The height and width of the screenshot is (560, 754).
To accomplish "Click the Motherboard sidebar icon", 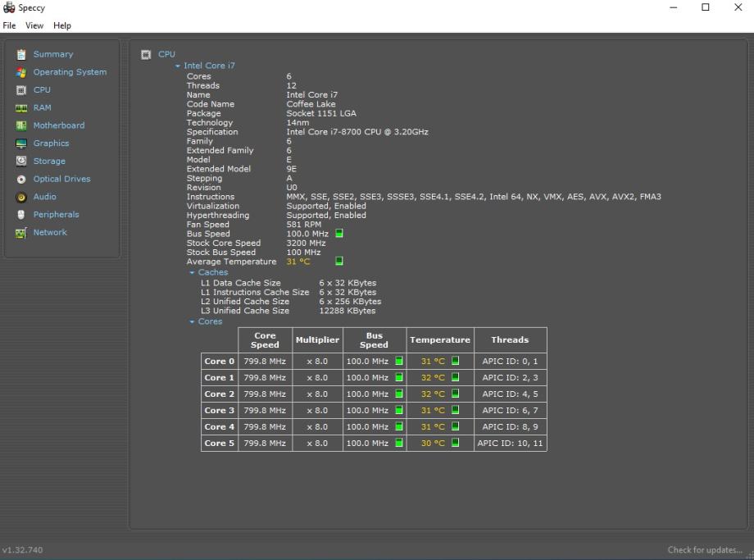I will [22, 126].
